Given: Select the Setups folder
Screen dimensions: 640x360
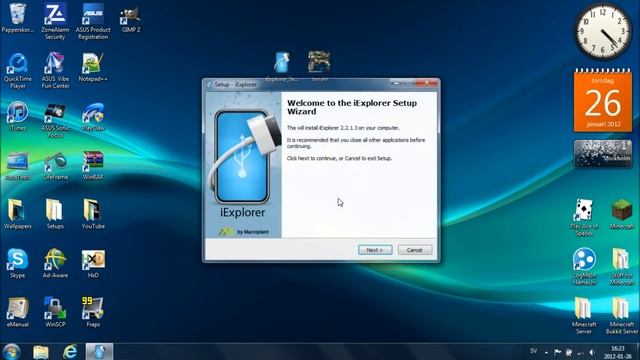Looking at the screenshot, I should click(55, 214).
